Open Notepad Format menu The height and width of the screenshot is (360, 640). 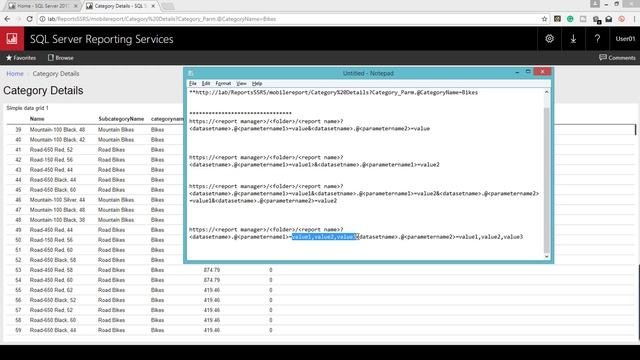223,83
